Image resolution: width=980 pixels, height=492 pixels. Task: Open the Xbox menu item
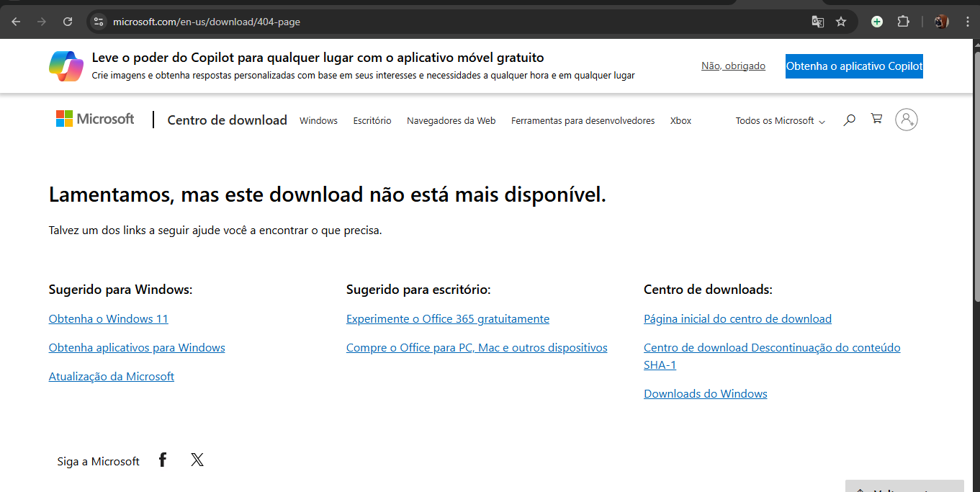tap(680, 121)
